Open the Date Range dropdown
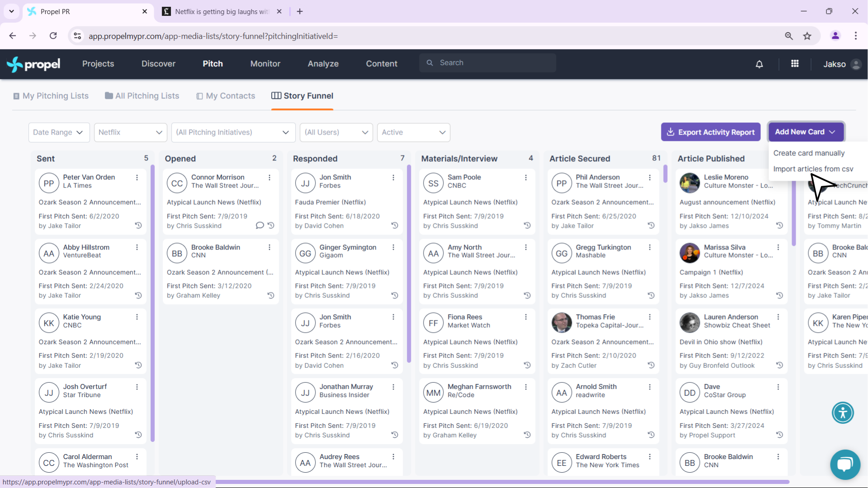The width and height of the screenshot is (868, 488). click(59, 132)
